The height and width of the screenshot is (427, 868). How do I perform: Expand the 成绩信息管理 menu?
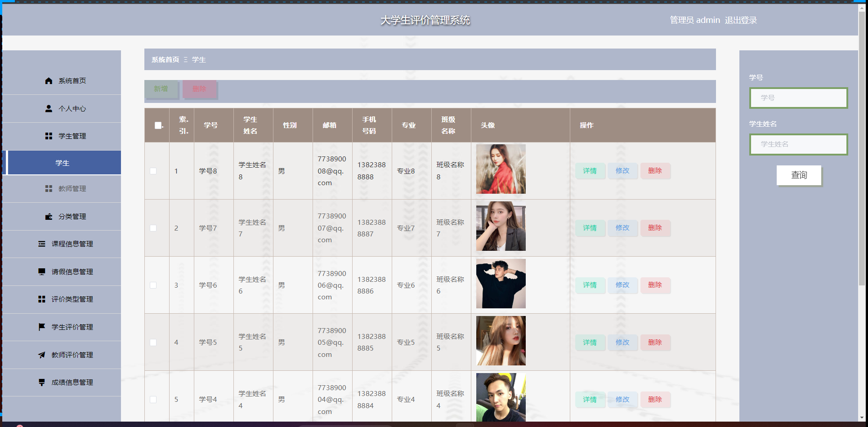coord(62,383)
